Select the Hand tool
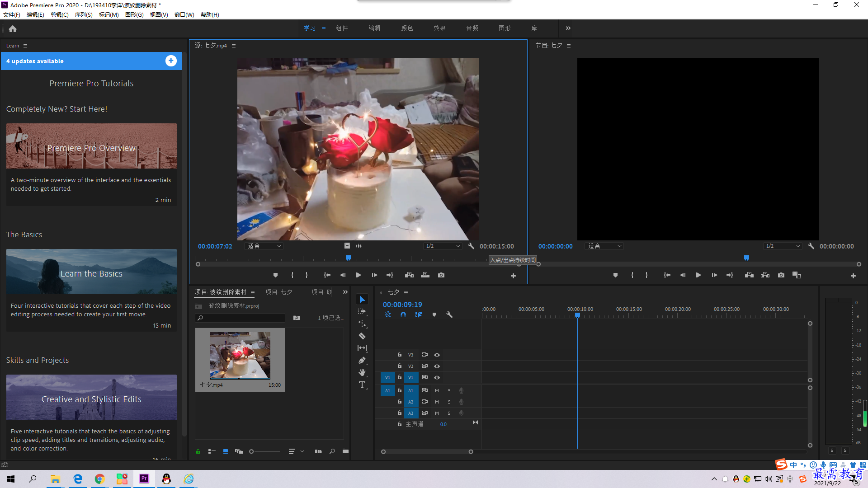 click(x=362, y=372)
